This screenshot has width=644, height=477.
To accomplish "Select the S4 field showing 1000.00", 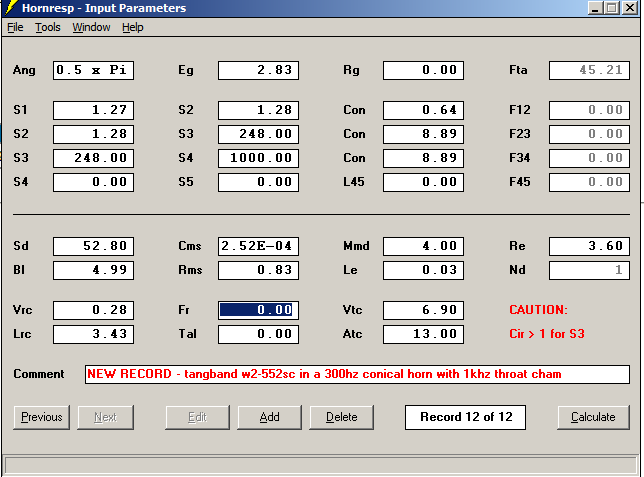I will (x=258, y=158).
